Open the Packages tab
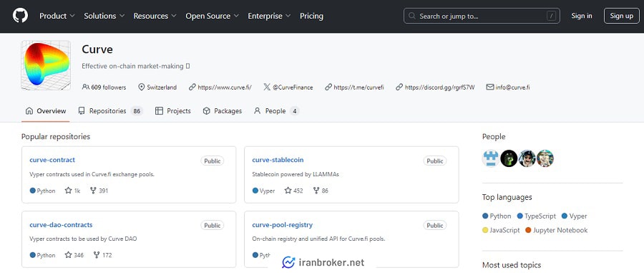The image size is (644, 273). pos(223,111)
